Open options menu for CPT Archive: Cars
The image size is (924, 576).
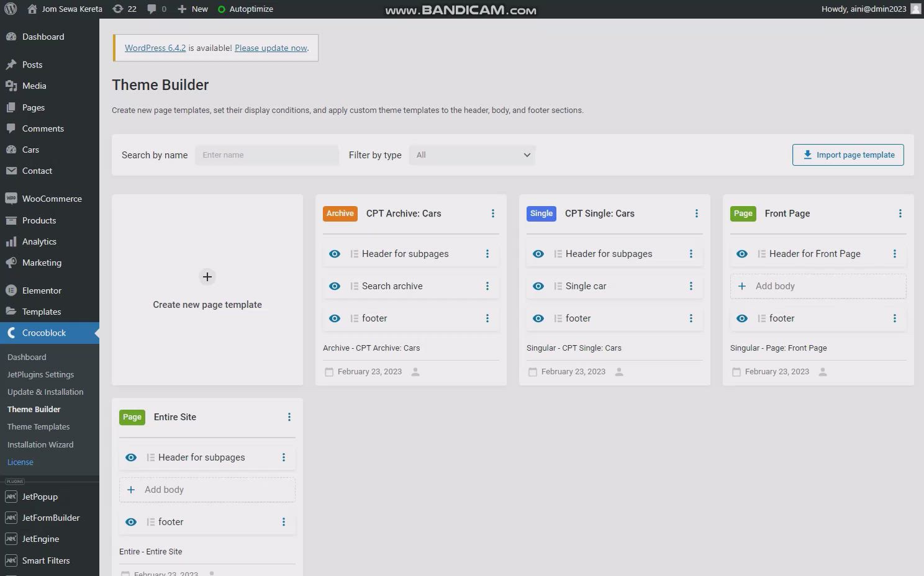pyautogui.click(x=493, y=214)
